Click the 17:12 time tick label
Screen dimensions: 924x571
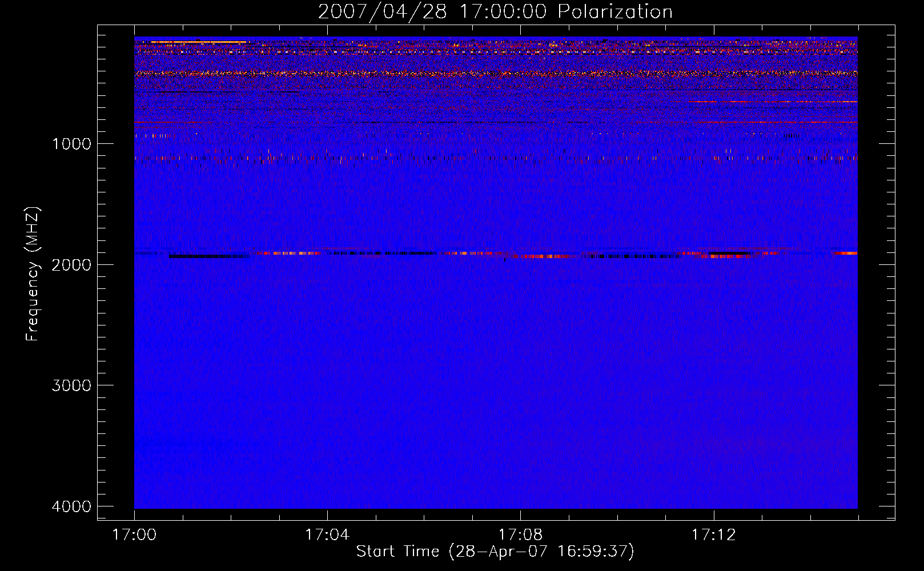713,535
